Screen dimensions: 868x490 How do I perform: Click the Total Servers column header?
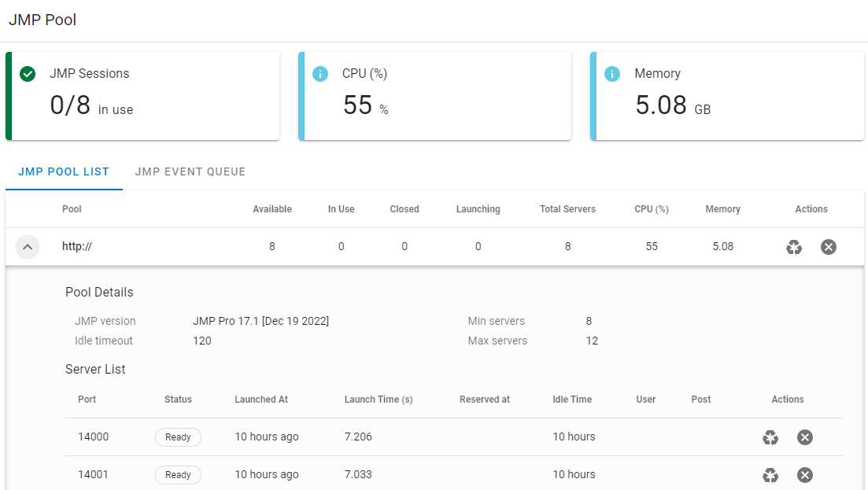coord(567,209)
